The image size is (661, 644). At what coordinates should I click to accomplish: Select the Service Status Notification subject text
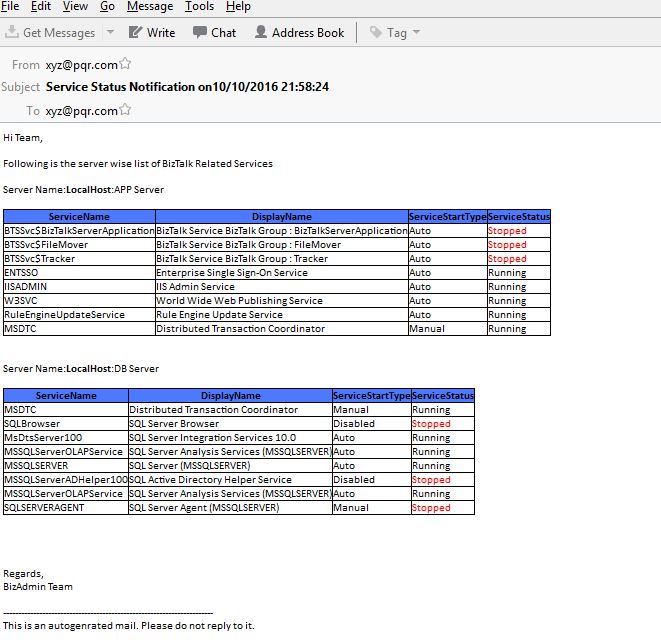[x=187, y=86]
